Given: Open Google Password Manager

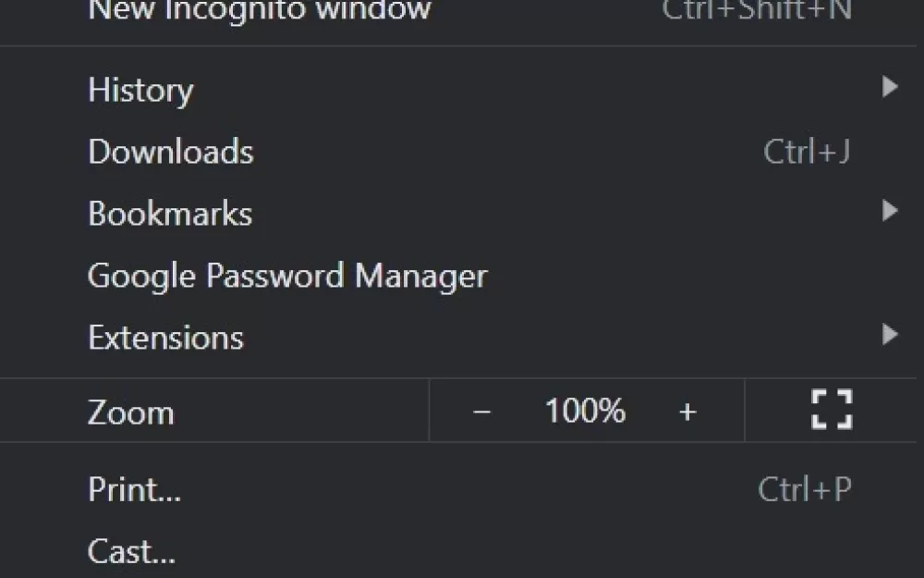Looking at the screenshot, I should tap(458, 276).
